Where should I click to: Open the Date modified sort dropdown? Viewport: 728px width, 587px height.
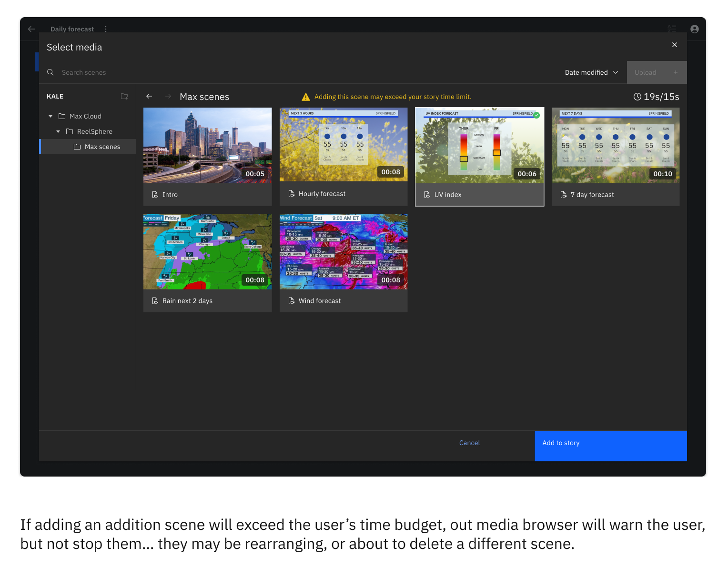[591, 72]
